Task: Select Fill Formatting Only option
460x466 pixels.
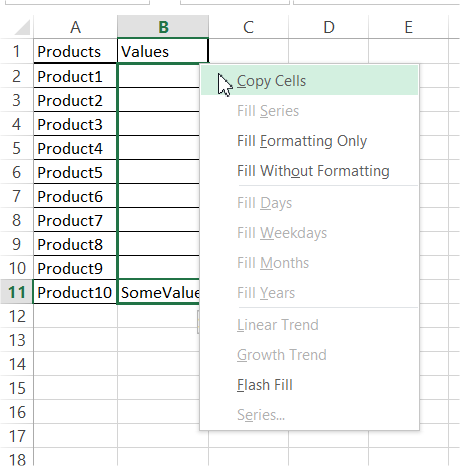Action: point(309,141)
